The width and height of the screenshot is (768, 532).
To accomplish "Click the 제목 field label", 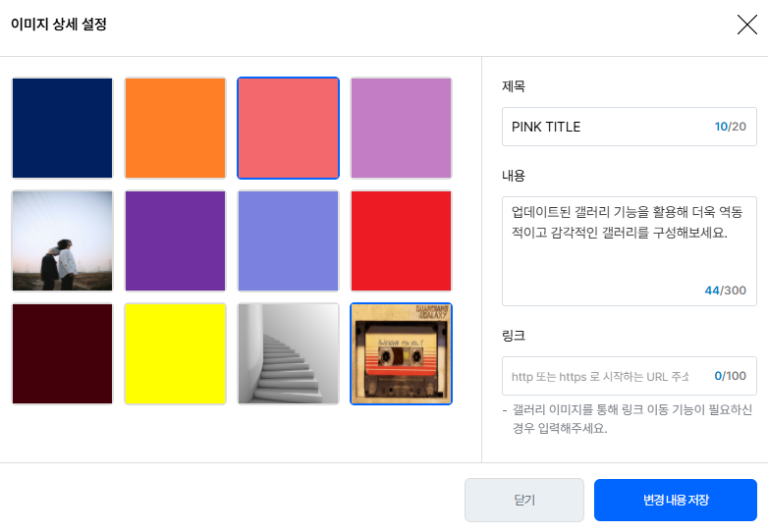I will pos(514,86).
